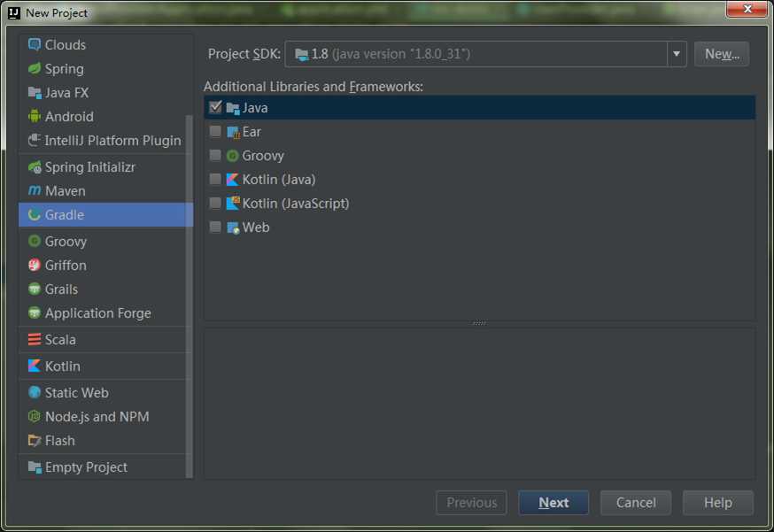Screen dimensions: 774x532
Task: Enable the Ear checkbox
Action: 215,131
